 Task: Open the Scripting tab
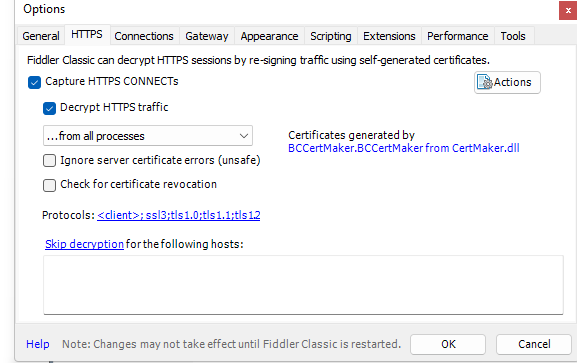pyautogui.click(x=331, y=36)
